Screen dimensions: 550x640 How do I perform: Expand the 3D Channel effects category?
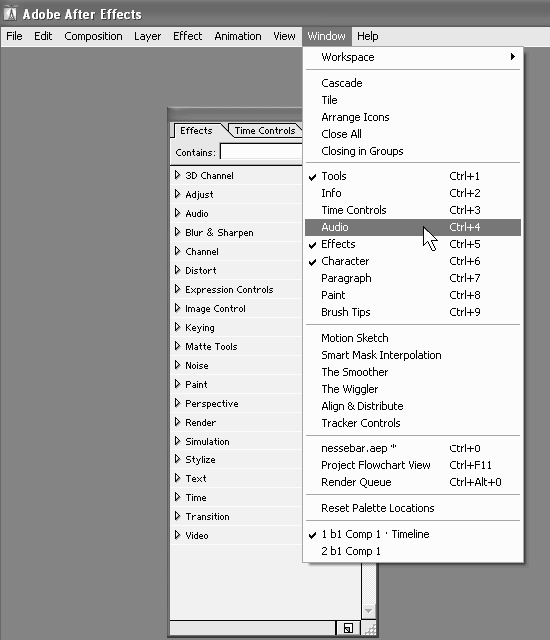click(x=177, y=175)
